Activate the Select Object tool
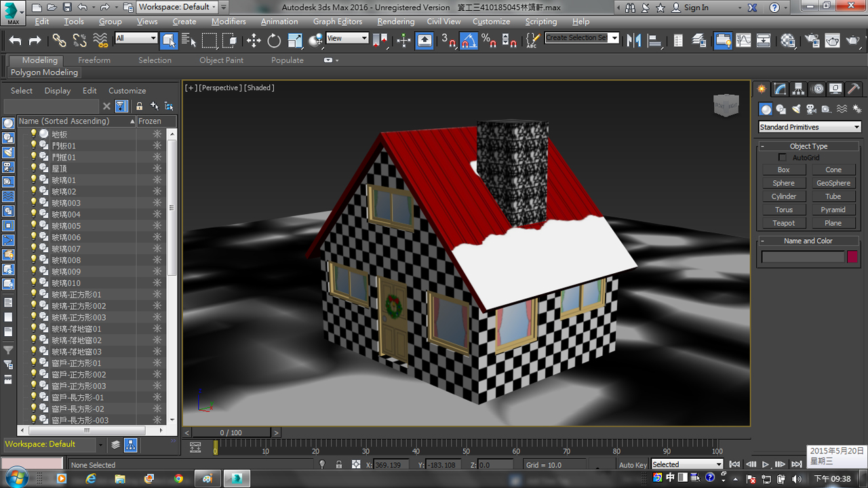Image resolution: width=868 pixels, height=488 pixels. 169,41
